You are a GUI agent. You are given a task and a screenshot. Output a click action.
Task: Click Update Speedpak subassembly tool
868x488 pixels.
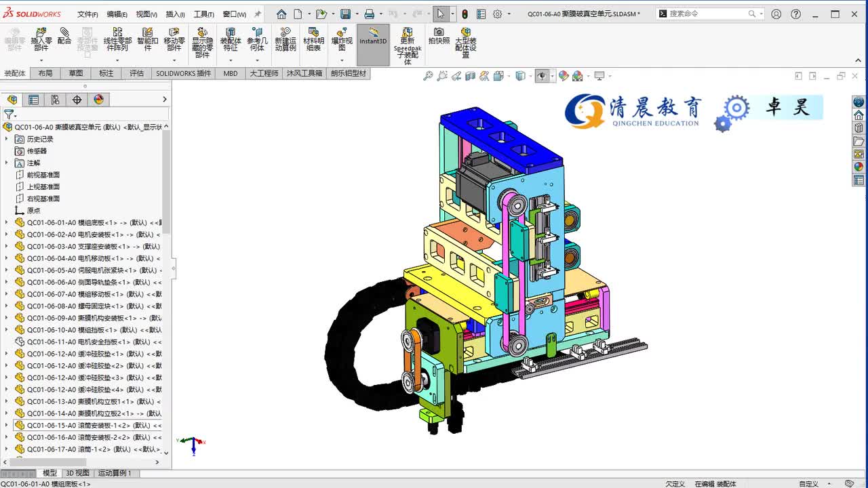408,45
